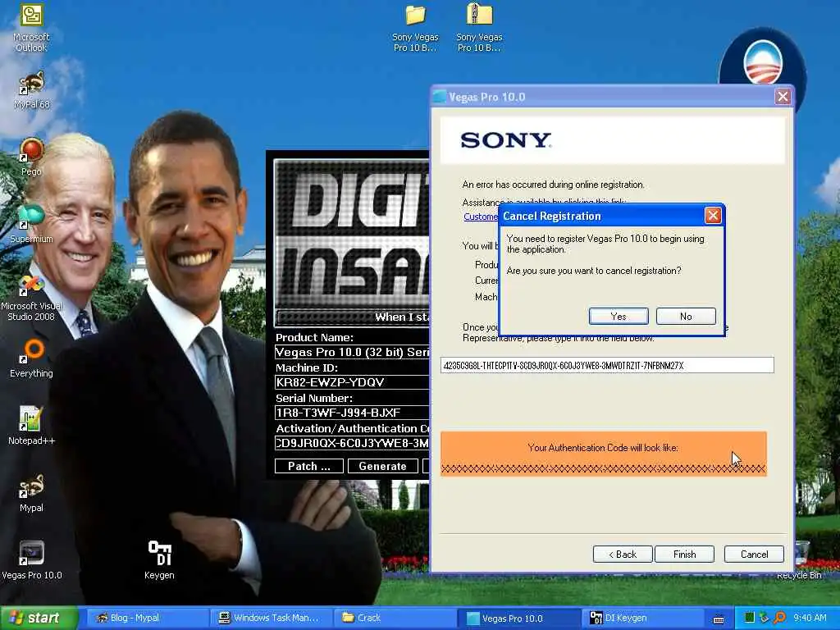840x630 pixels.
Task: Click Finish in Vegas registration wizard
Action: click(684, 554)
